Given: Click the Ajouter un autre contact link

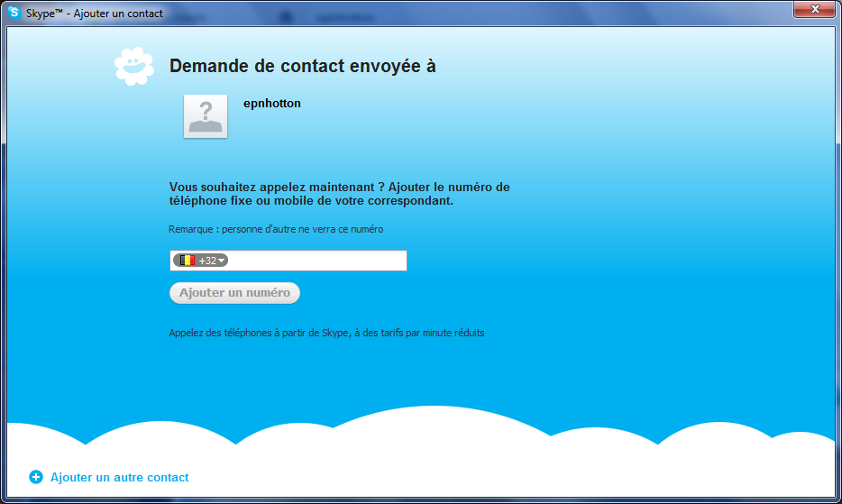Looking at the screenshot, I should (x=119, y=477).
